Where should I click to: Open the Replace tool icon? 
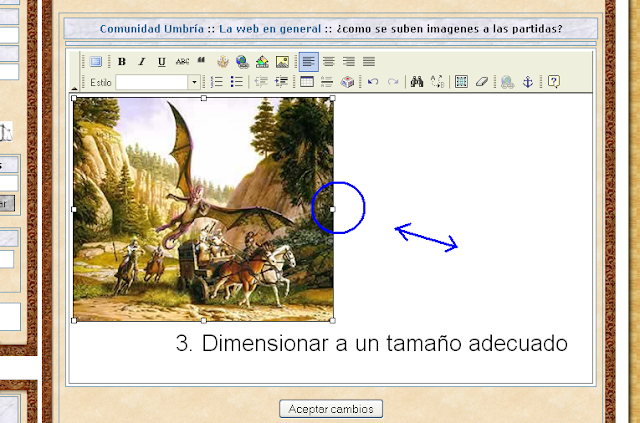pyautogui.click(x=437, y=82)
